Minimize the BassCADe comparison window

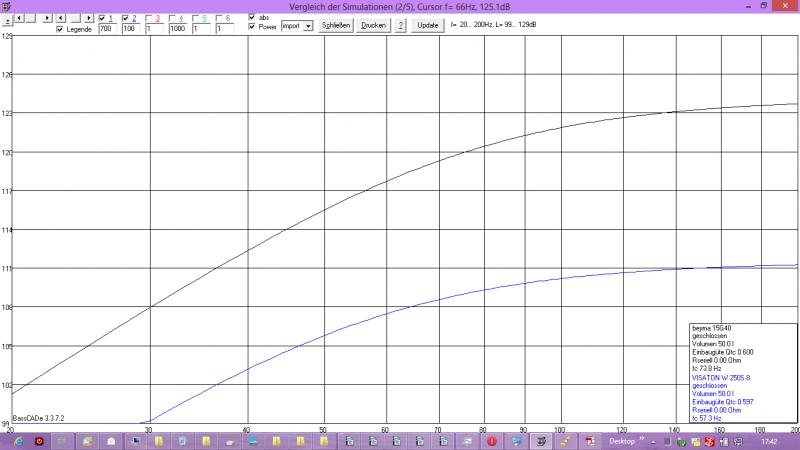click(x=748, y=7)
